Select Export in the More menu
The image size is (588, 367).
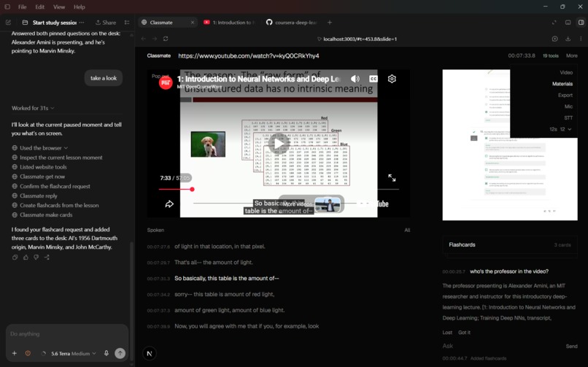pos(565,96)
